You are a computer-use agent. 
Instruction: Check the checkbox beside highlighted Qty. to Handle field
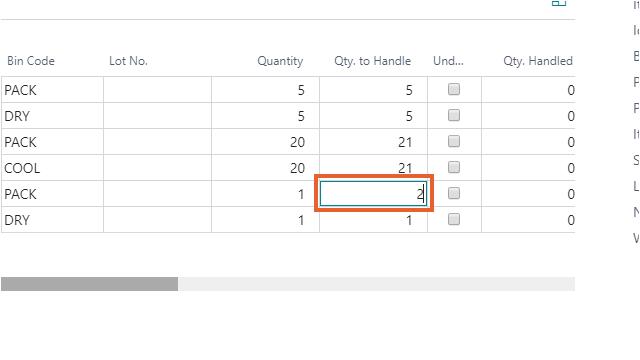pyautogui.click(x=454, y=193)
